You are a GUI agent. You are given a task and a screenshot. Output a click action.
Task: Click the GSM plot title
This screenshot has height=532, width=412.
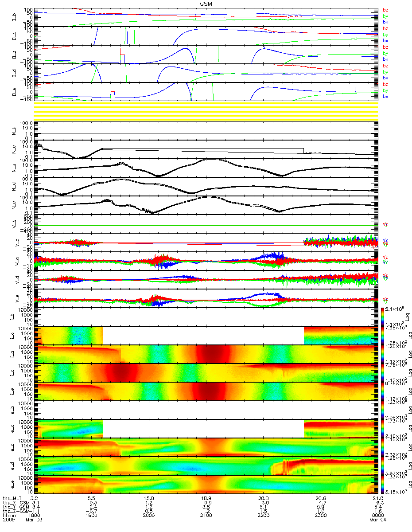click(x=206, y=3)
